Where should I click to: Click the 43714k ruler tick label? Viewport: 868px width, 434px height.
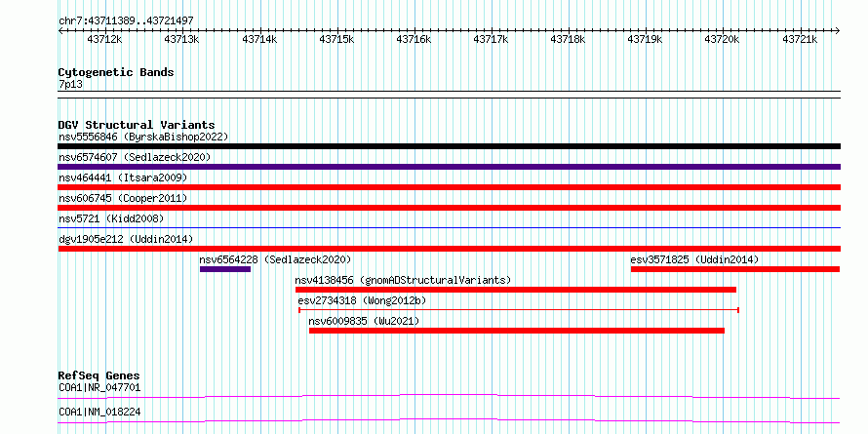[259, 39]
